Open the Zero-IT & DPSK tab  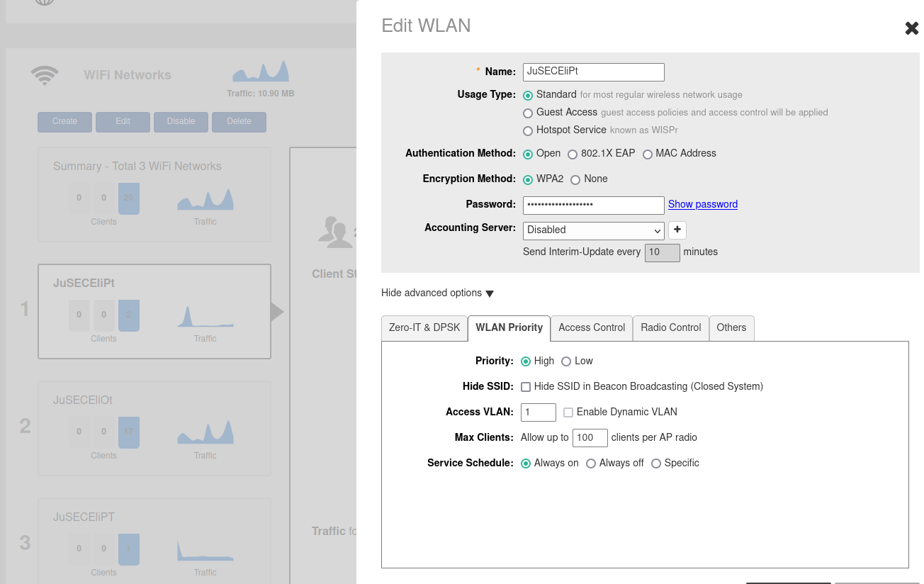pos(424,327)
